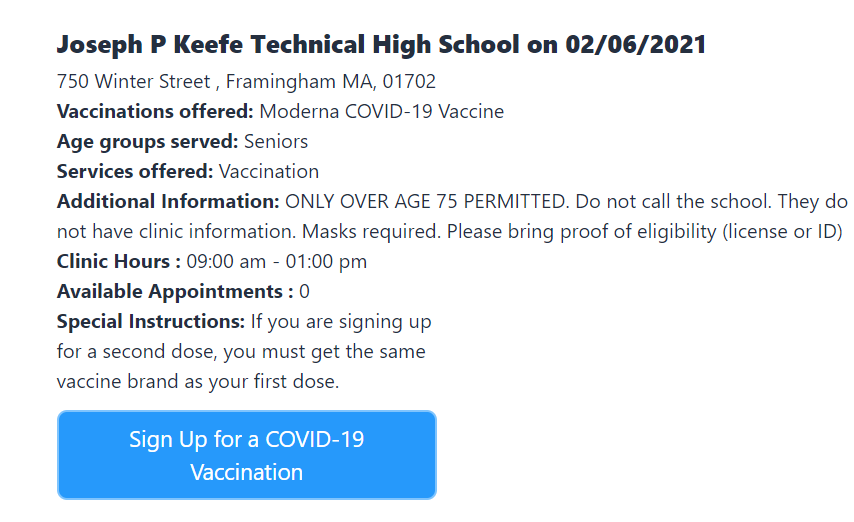This screenshot has height=522, width=854.
Task: Click the Age groups served label
Action: pos(148,142)
